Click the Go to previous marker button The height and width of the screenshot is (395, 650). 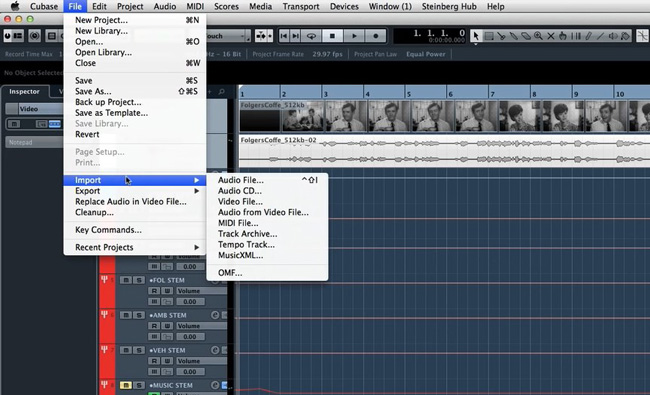click(x=284, y=36)
